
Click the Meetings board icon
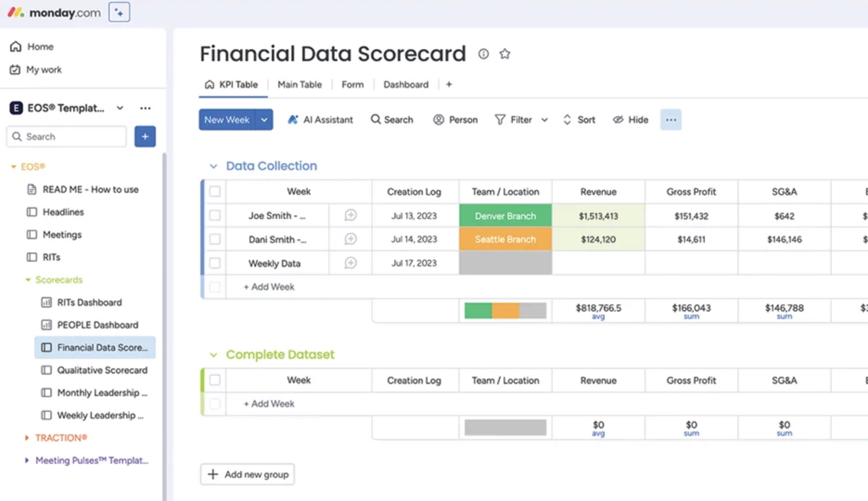pyautogui.click(x=32, y=235)
